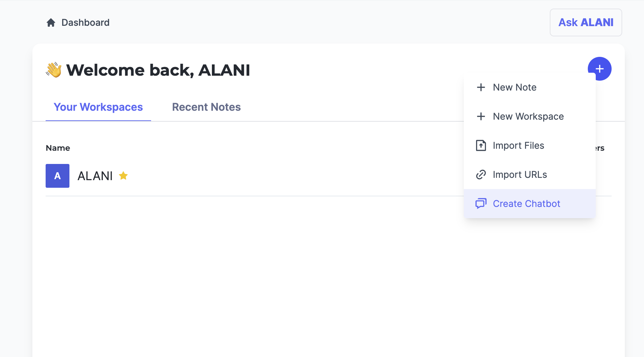Choose Create Chatbot from the menu
The image size is (644, 357).
pyautogui.click(x=526, y=204)
